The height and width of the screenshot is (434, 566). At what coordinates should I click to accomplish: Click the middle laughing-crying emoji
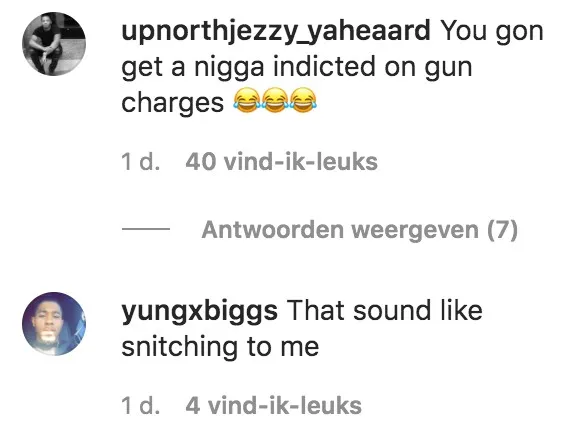point(275,100)
